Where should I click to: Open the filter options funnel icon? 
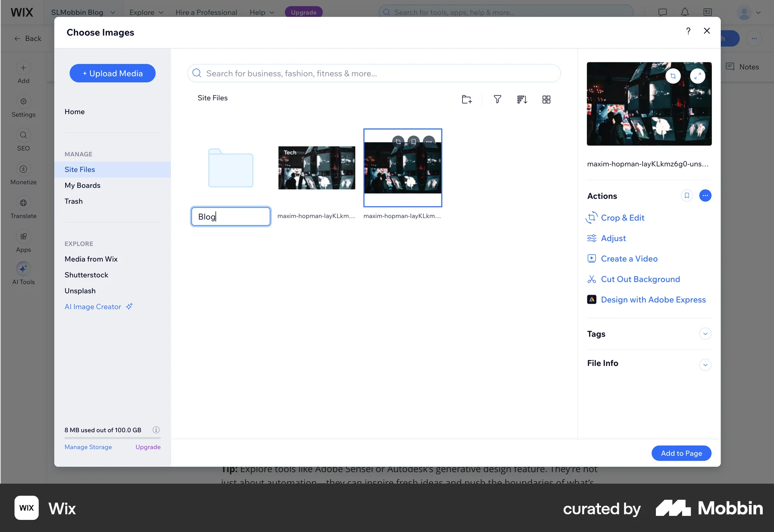pos(497,99)
